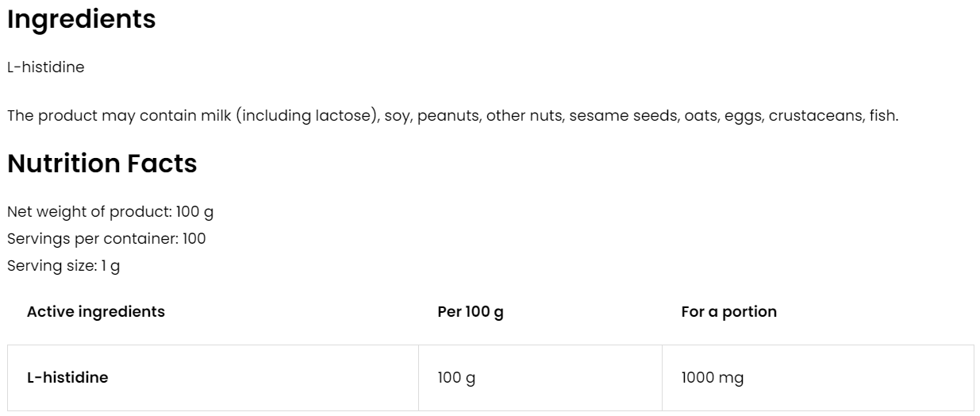Click the 100 g table cell value
Image resolution: width=980 pixels, height=416 pixels.
456,378
